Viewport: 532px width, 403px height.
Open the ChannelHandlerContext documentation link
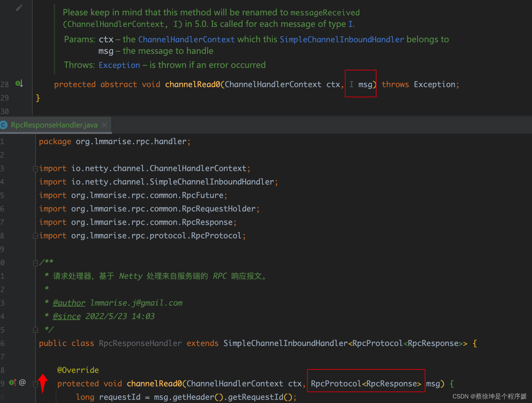186,39
